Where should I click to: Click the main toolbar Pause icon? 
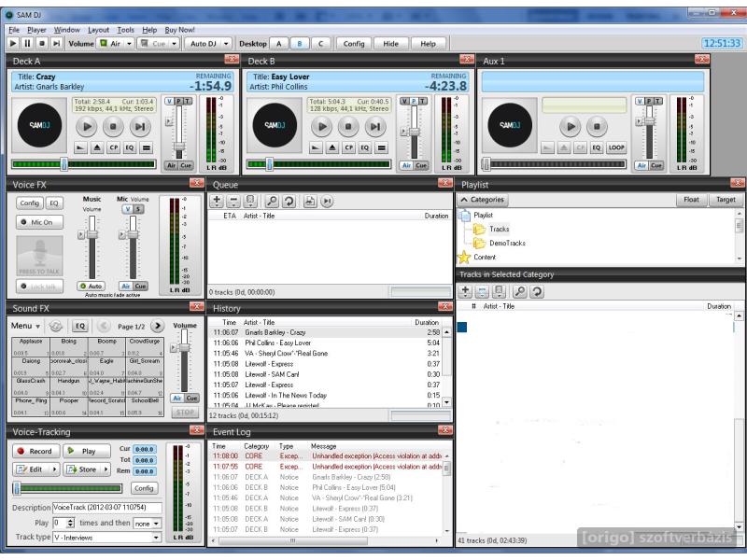click(x=27, y=43)
